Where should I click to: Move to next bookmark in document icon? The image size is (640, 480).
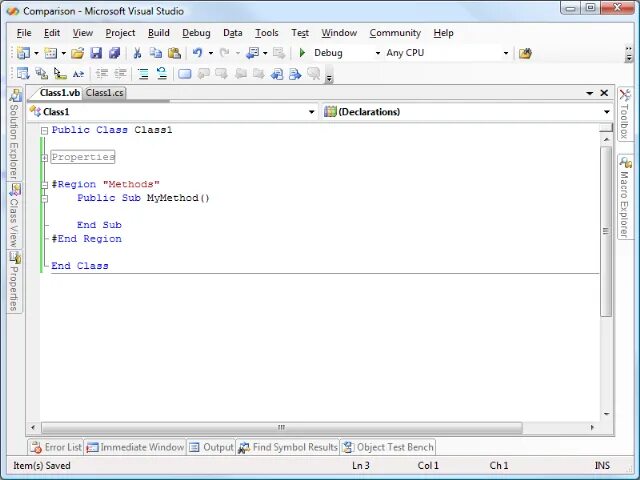click(295, 74)
